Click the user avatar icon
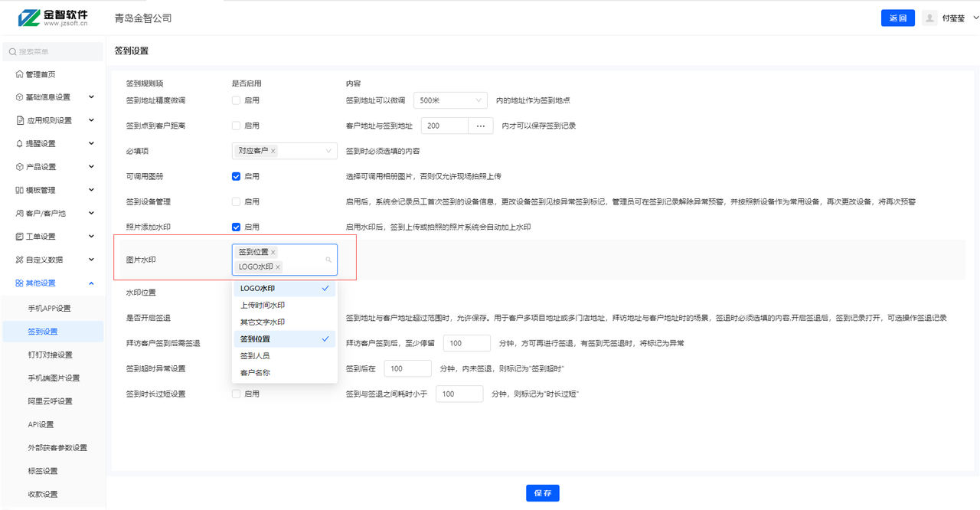Viewport: 980px width, 510px height. click(929, 18)
